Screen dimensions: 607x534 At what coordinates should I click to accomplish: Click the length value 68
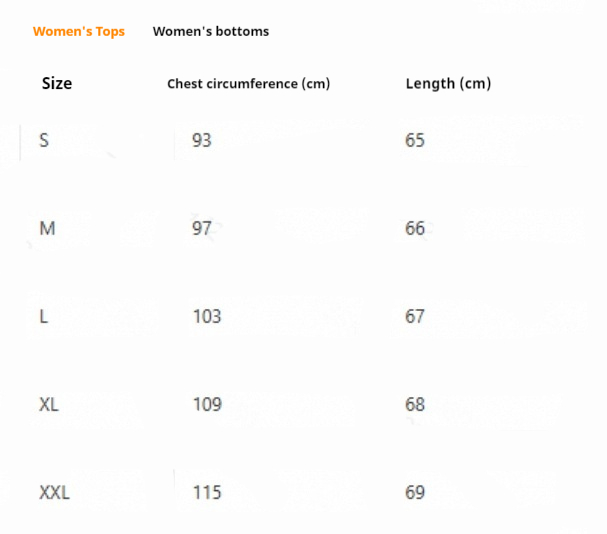(415, 404)
